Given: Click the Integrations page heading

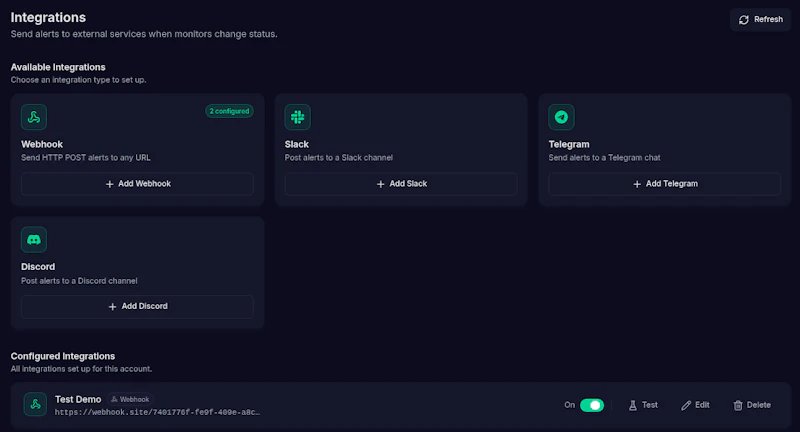Looking at the screenshot, I should tap(48, 17).
